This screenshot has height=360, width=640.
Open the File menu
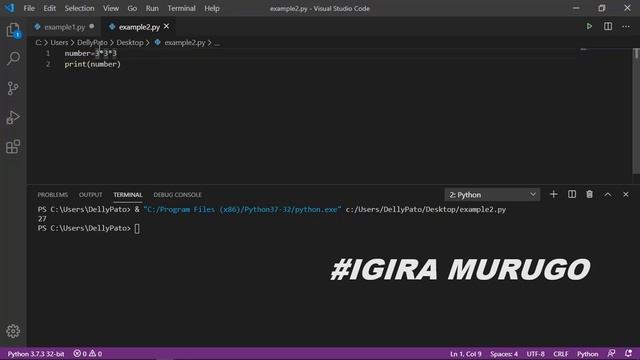click(29, 8)
